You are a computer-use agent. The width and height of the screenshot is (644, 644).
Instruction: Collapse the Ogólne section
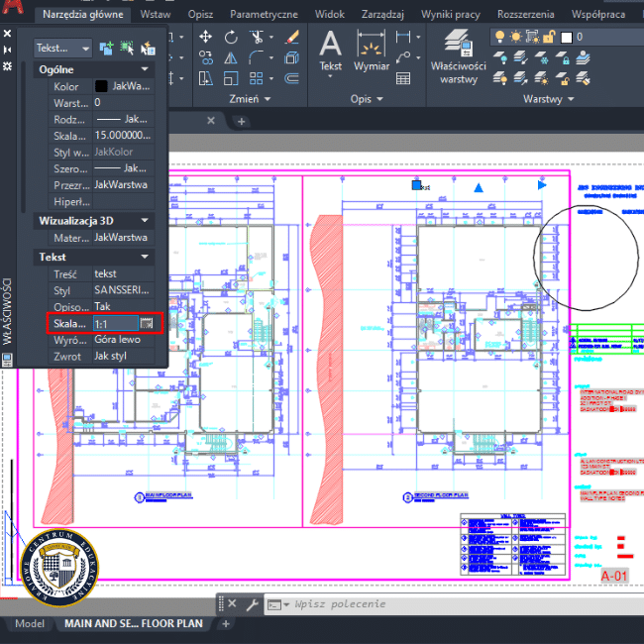(x=145, y=69)
